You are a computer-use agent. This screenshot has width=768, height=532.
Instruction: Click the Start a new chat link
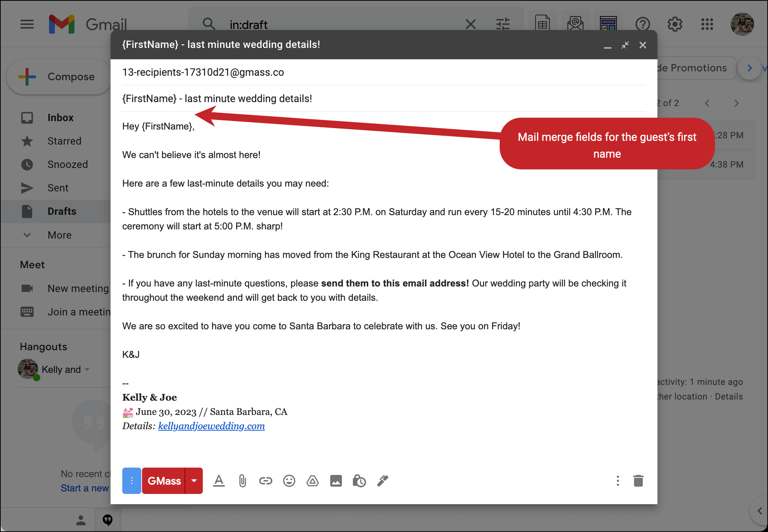point(85,488)
